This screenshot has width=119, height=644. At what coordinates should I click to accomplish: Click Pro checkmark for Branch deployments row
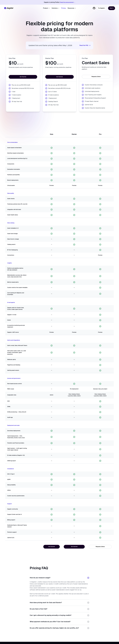pos(100,180)
